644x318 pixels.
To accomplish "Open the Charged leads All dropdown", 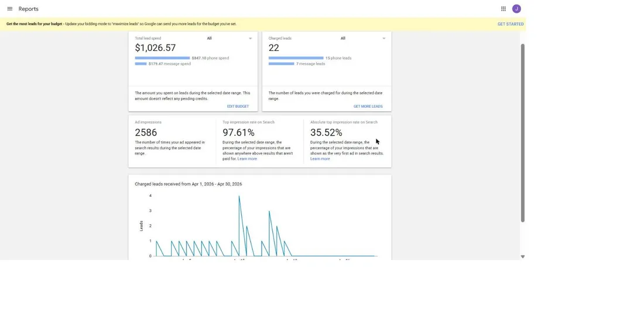I will tap(363, 38).
